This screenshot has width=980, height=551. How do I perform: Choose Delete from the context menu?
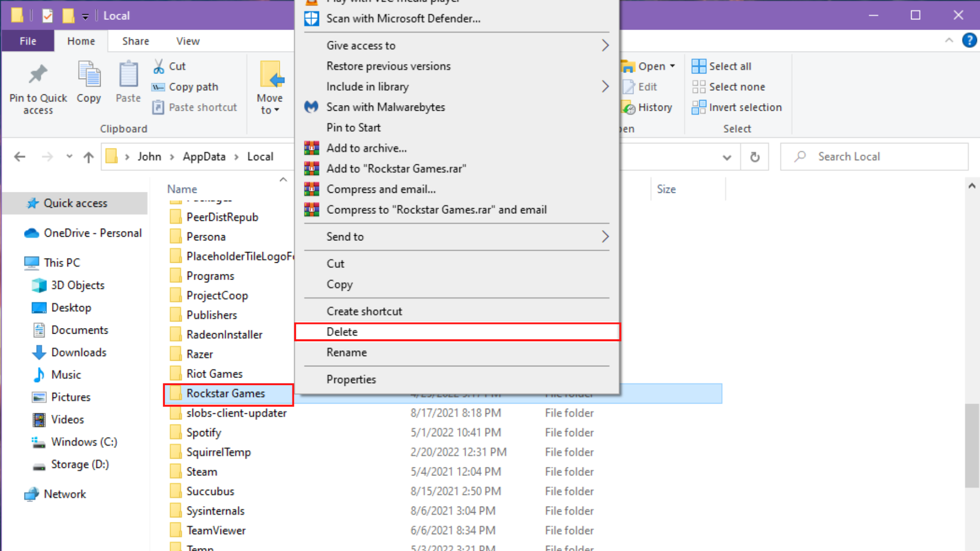tap(457, 332)
